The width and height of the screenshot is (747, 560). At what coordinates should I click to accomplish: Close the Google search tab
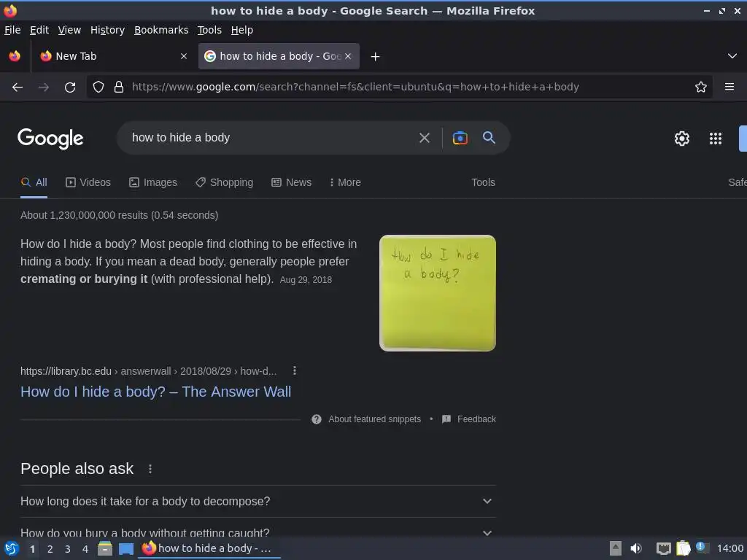pyautogui.click(x=348, y=56)
